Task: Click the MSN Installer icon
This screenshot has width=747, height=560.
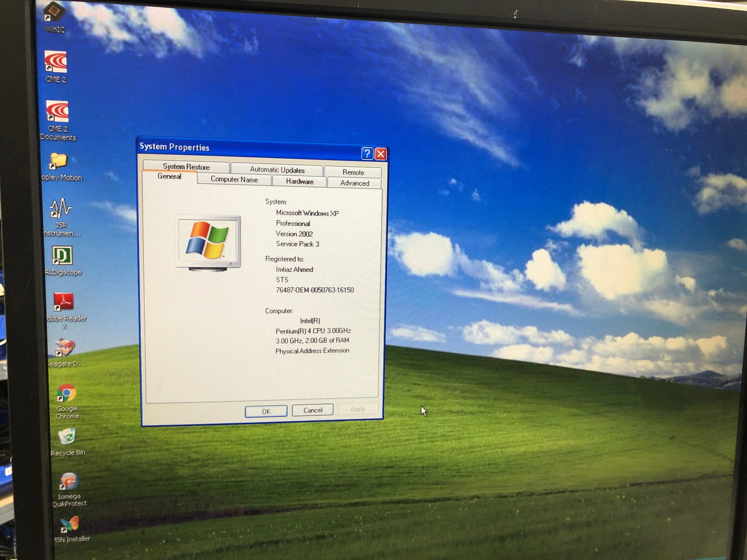Action: click(70, 525)
